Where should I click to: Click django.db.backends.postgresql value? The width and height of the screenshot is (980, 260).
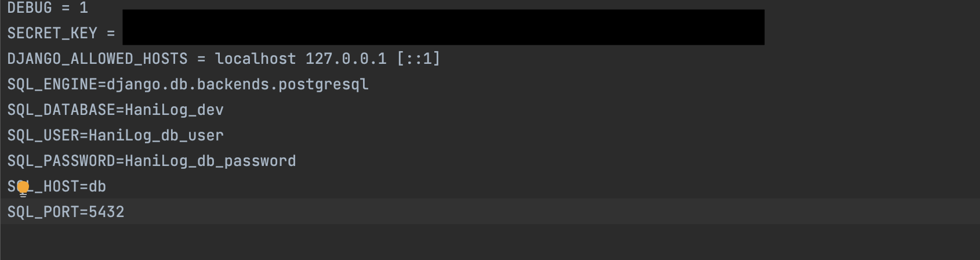237,85
